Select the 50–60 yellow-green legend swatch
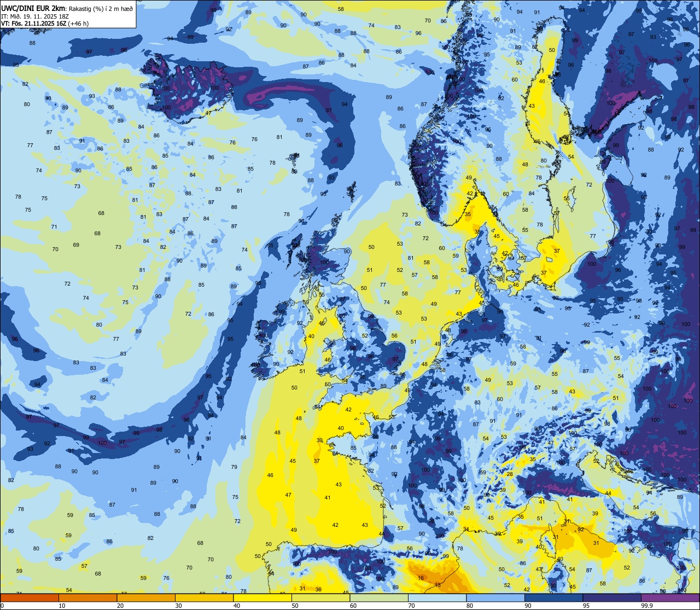Viewport: 700px width, 610px height. pos(320,597)
